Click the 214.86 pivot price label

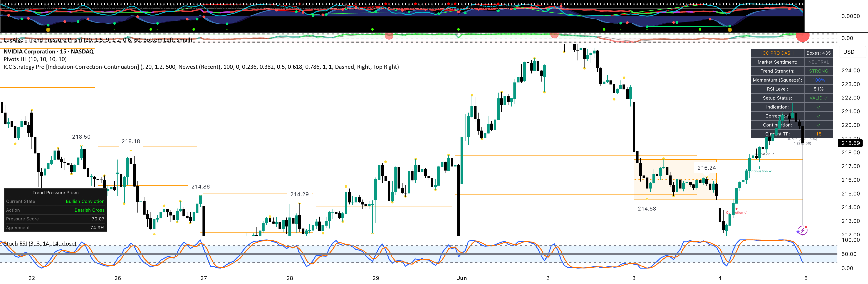[x=200, y=186]
